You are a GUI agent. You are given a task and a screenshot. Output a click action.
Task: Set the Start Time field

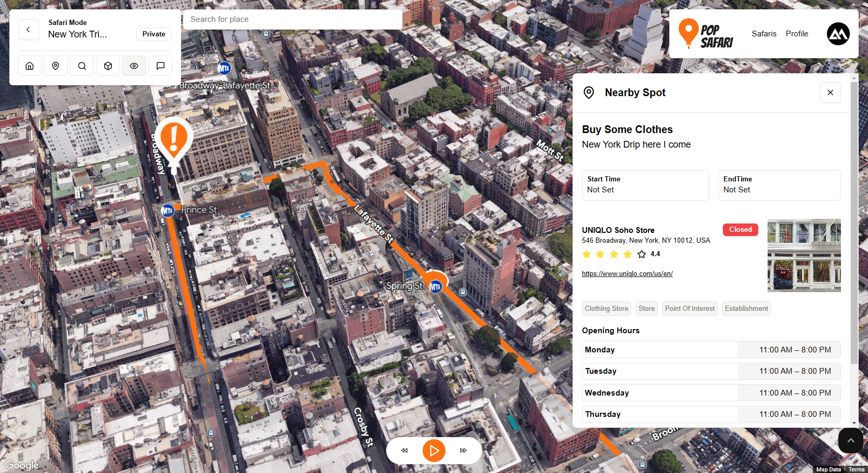pyautogui.click(x=645, y=185)
